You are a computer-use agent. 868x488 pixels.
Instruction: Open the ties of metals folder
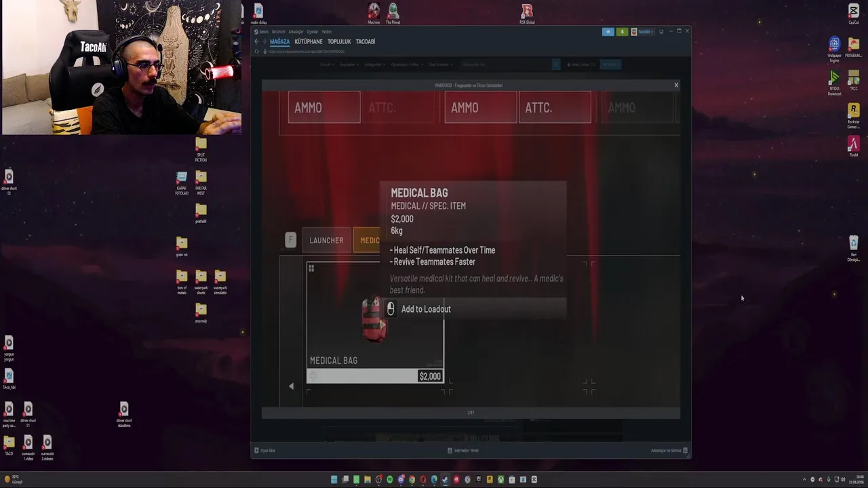click(182, 282)
